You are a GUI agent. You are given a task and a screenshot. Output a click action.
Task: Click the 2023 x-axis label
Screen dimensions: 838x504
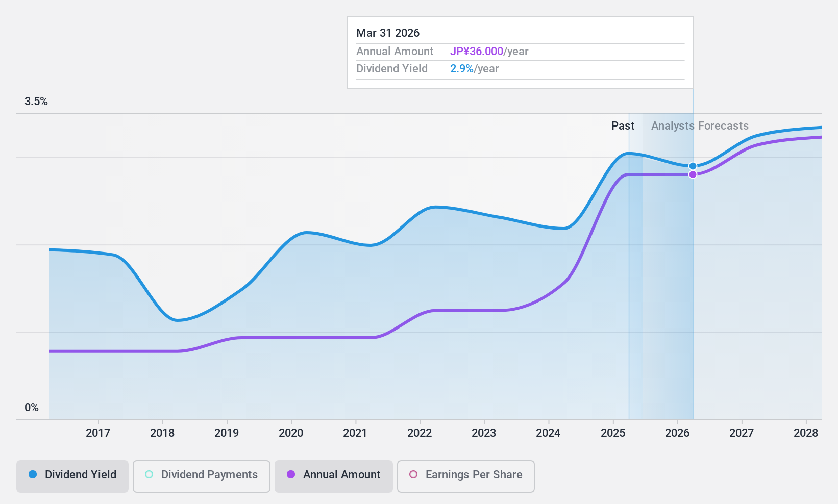coord(484,433)
